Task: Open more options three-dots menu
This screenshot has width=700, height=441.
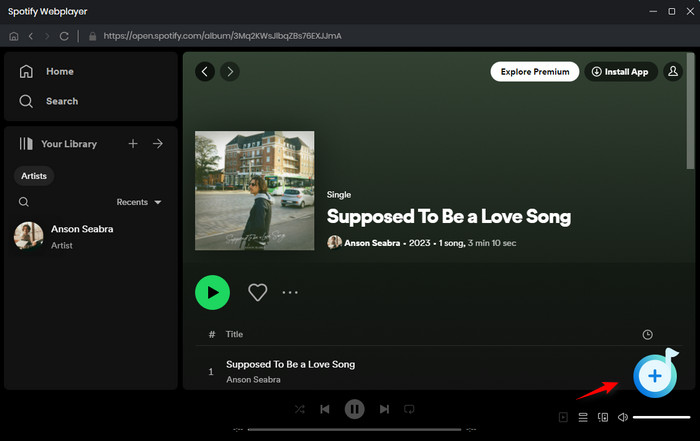Action: (290, 293)
